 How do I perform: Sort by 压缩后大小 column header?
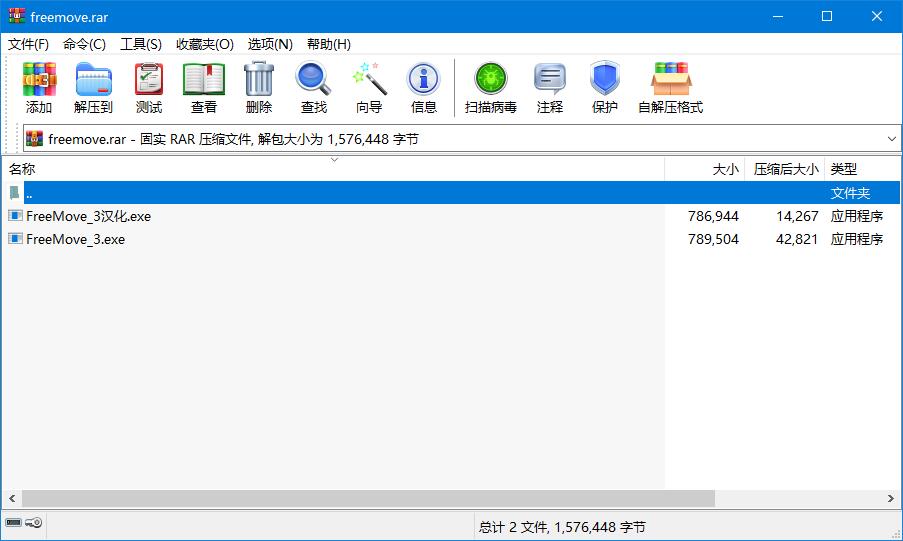pos(785,169)
